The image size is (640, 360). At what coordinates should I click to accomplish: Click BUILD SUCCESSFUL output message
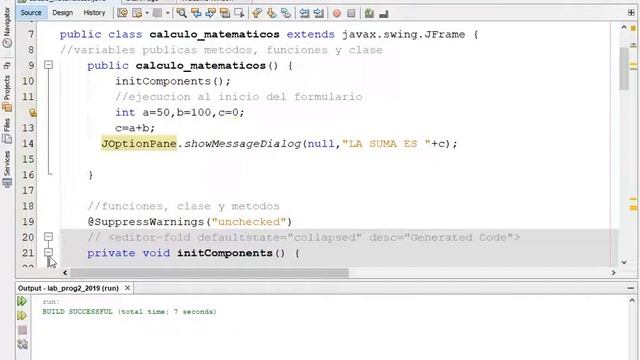(129, 311)
